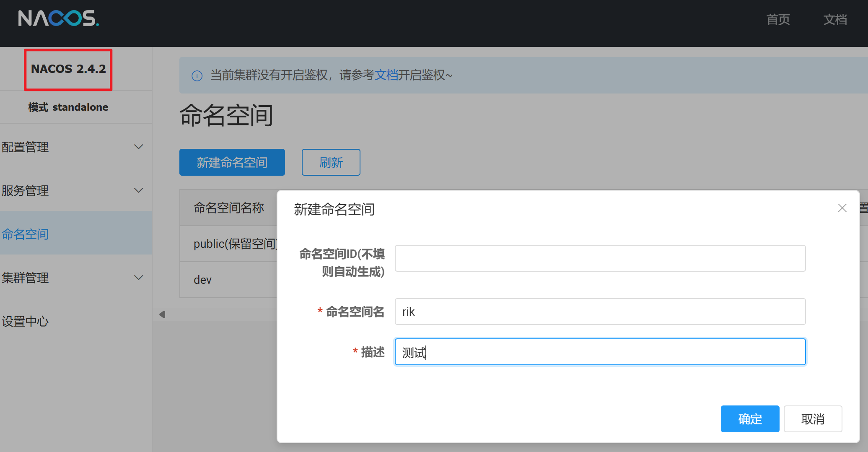Viewport: 868px width, 452px height.
Task: Cancel the dialog with 取消
Action: 813,419
